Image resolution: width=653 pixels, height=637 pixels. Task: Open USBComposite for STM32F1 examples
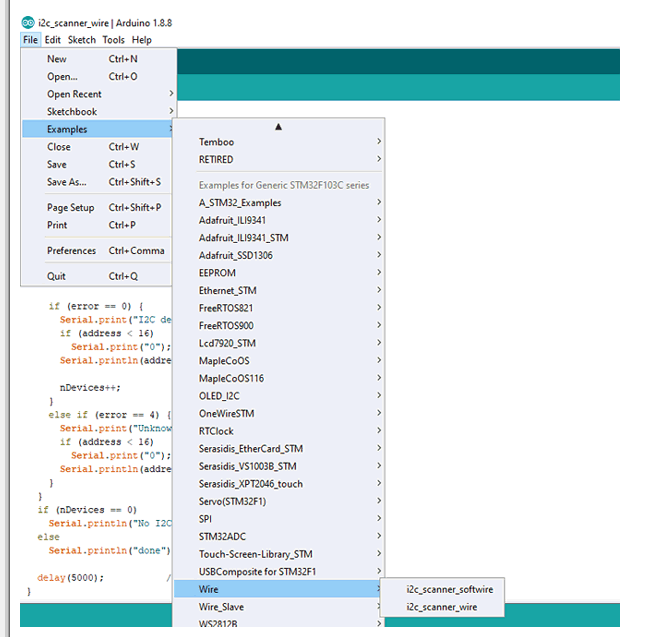click(x=278, y=572)
